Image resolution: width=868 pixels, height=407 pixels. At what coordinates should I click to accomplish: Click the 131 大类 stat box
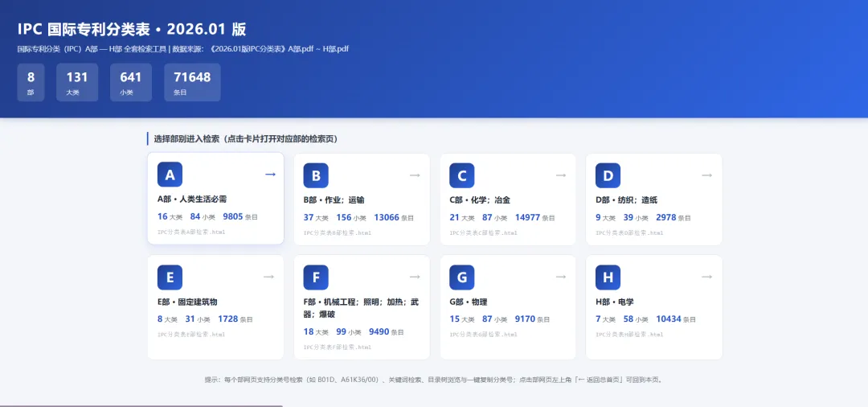point(77,83)
